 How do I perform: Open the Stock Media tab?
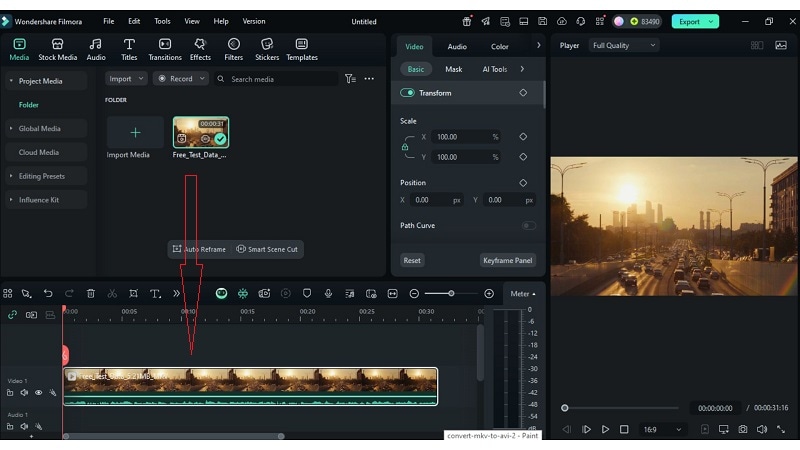58,49
